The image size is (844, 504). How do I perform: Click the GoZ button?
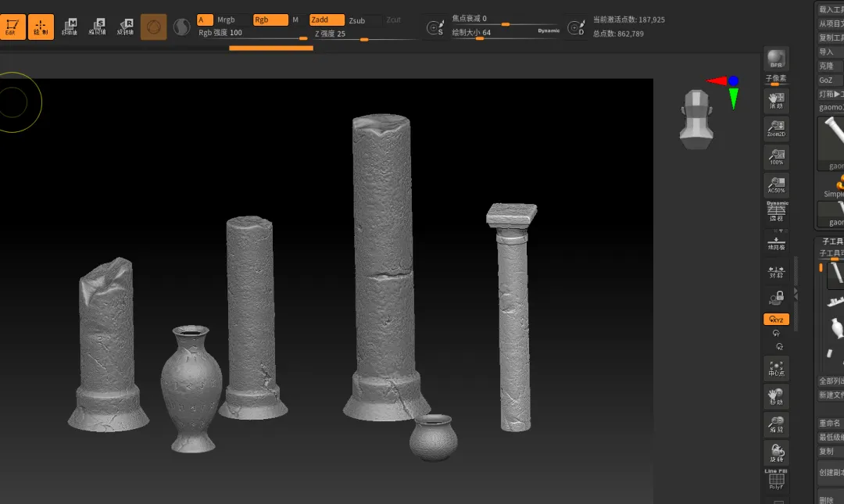827,80
